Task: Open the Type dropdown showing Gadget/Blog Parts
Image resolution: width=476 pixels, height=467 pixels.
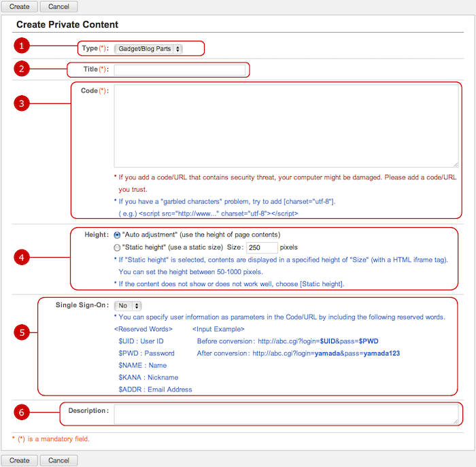Action: [x=148, y=48]
